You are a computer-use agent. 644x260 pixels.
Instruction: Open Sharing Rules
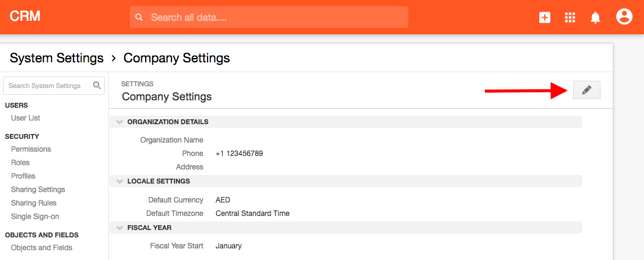[x=34, y=203]
